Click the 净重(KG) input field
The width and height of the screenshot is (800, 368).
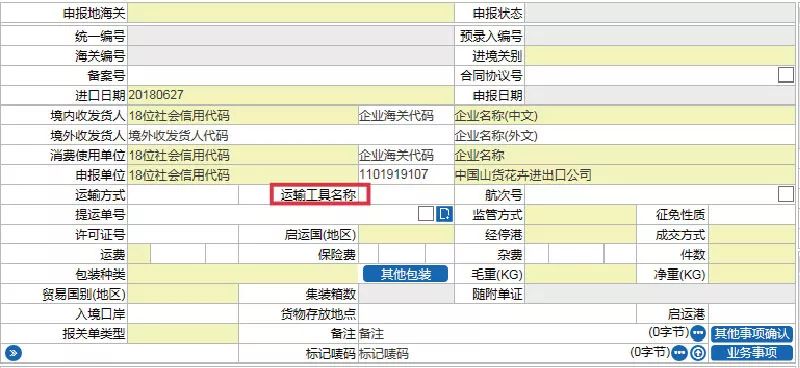[x=752, y=274]
